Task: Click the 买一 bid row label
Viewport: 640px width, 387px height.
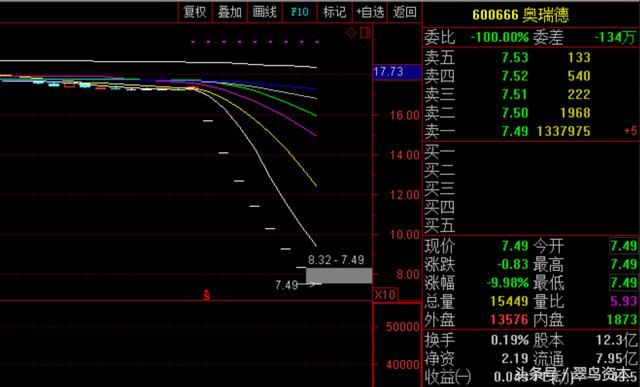Action: point(439,152)
